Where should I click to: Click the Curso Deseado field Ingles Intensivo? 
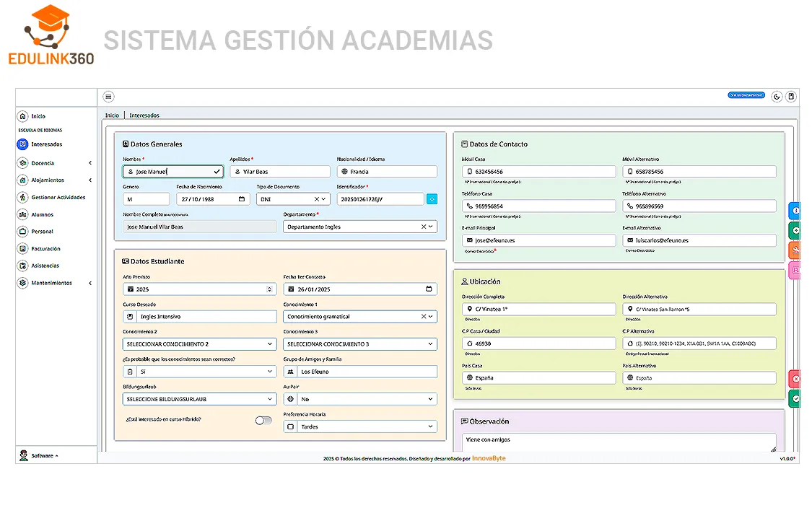click(x=199, y=316)
